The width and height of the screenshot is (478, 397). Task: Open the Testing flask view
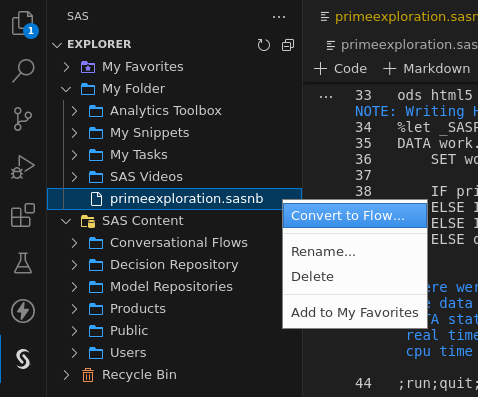[23, 263]
